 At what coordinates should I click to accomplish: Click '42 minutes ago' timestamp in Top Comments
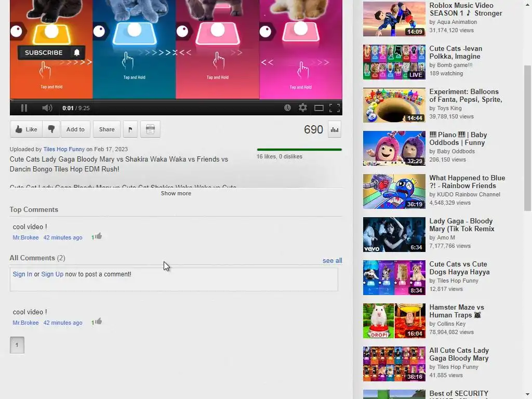point(63,237)
